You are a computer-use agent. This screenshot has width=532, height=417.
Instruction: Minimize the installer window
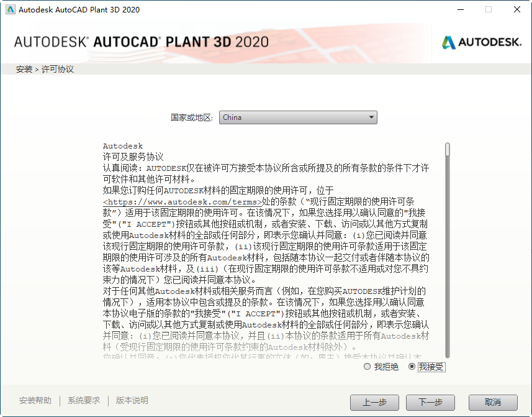click(461, 9)
